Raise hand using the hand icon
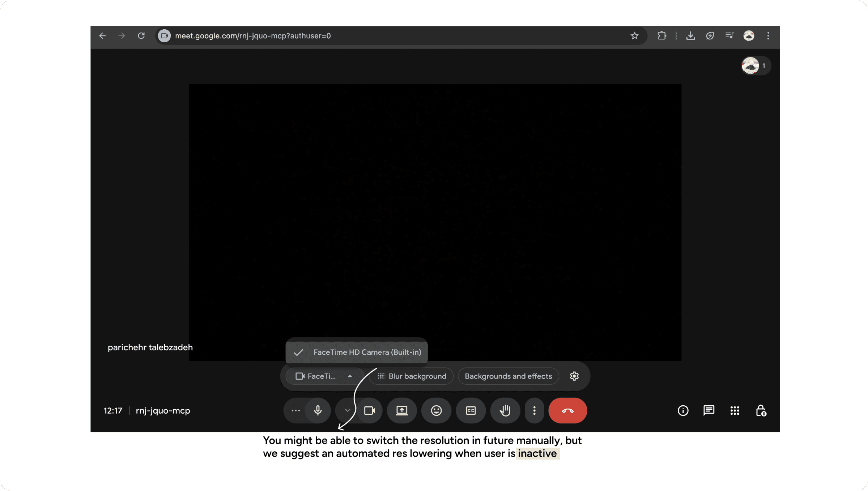Screen dimensions: 868x491 click(x=505, y=410)
